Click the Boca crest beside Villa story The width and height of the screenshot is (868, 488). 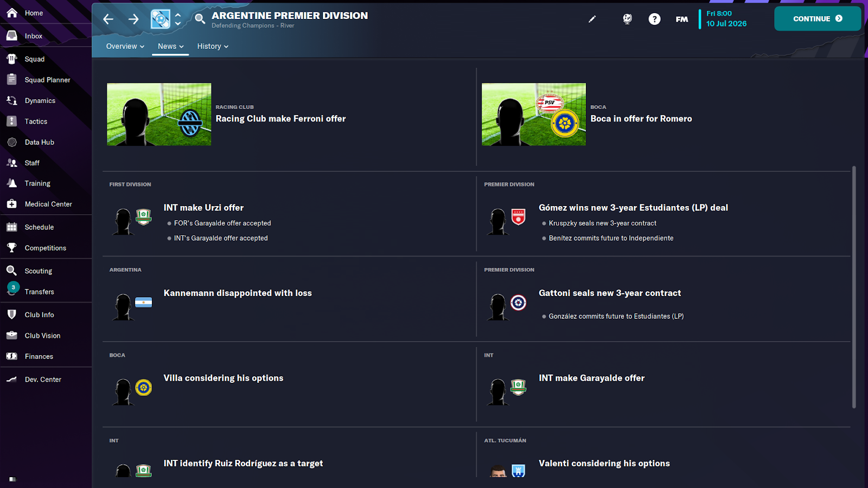click(143, 387)
